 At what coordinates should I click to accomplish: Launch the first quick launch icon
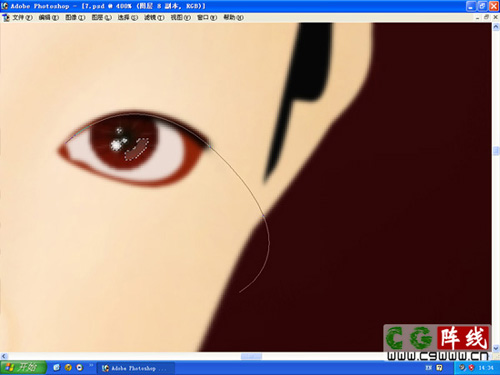pos(57,368)
